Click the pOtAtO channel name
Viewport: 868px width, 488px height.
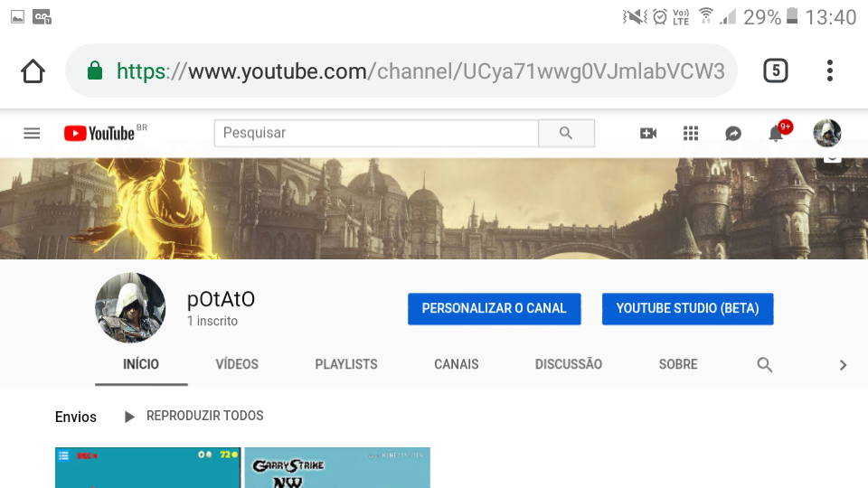pyautogui.click(x=221, y=299)
